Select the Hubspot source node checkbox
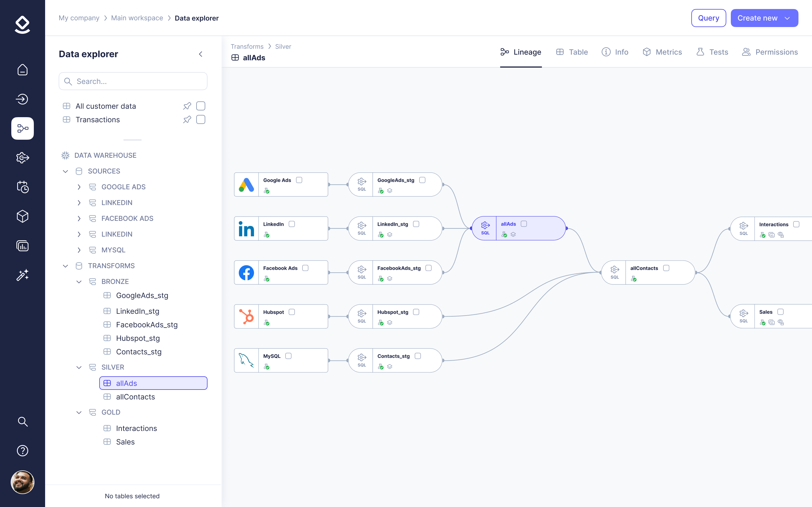 pos(292,312)
